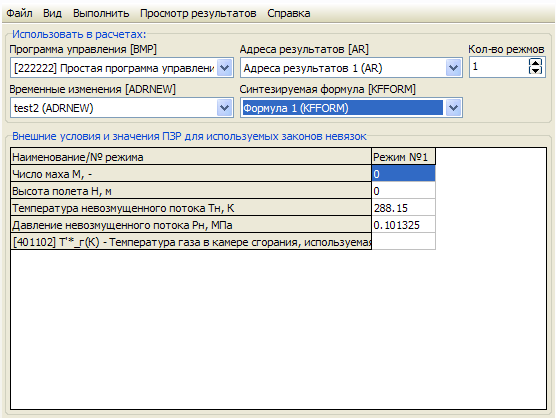Image resolution: width=556 pixels, height=418 pixels.
Task: Open the Файл menu
Action: point(20,13)
